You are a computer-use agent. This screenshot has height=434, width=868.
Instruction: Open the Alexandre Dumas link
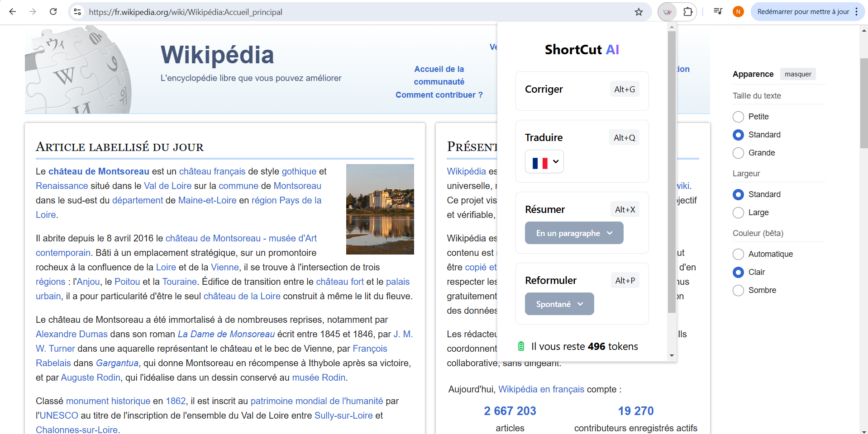(72, 334)
